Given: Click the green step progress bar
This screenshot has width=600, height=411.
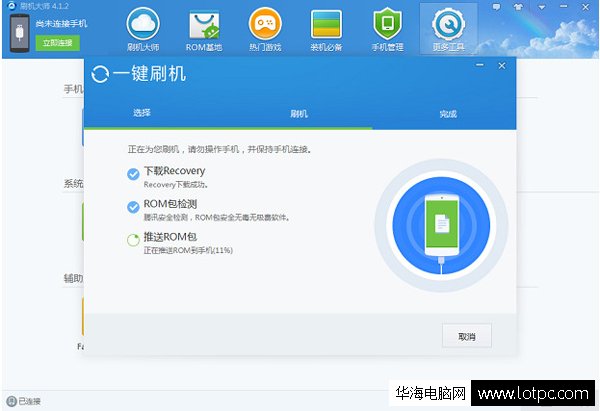Looking at the screenshot, I should tap(228, 128).
